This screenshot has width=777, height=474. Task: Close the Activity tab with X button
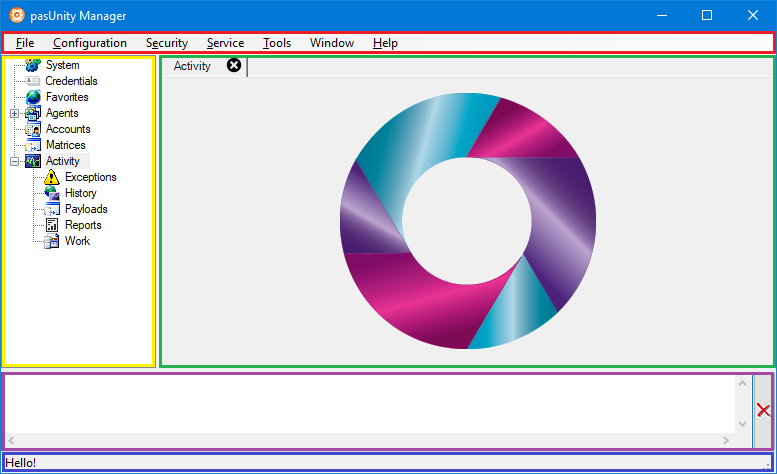(234, 65)
